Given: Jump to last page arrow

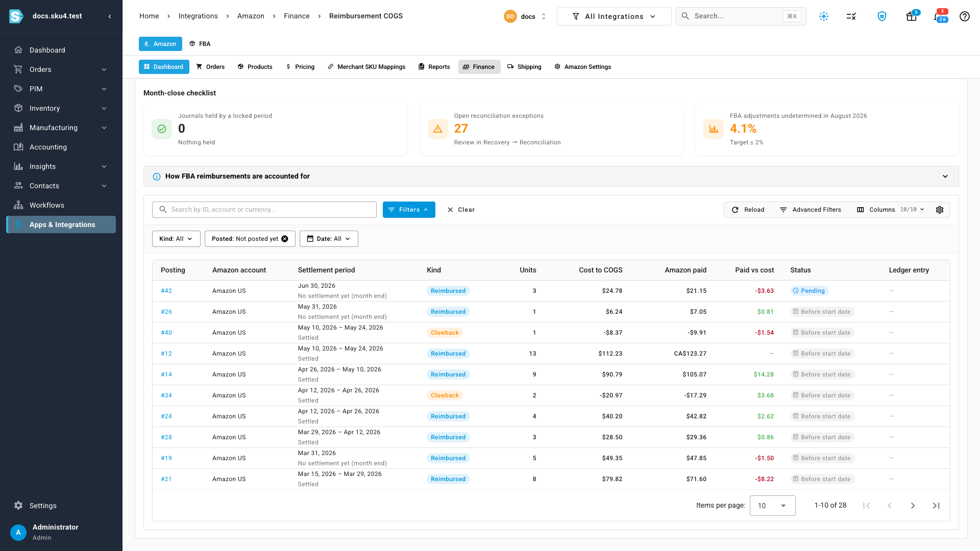Looking at the screenshot, I should pos(936,506).
